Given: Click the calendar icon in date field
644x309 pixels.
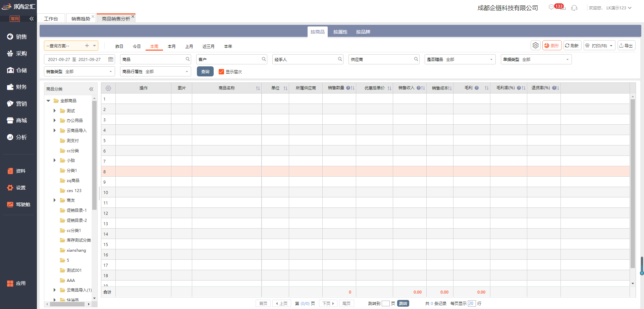Looking at the screenshot, I should (111, 59).
